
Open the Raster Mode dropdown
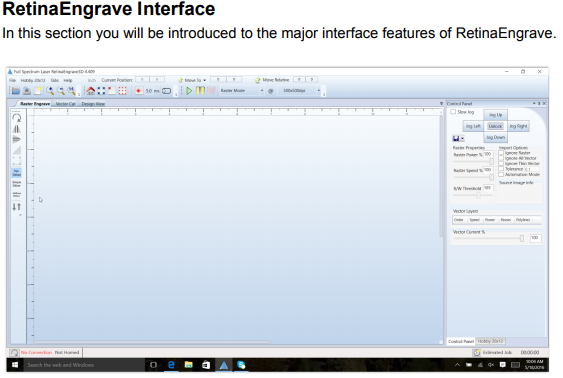[262, 91]
